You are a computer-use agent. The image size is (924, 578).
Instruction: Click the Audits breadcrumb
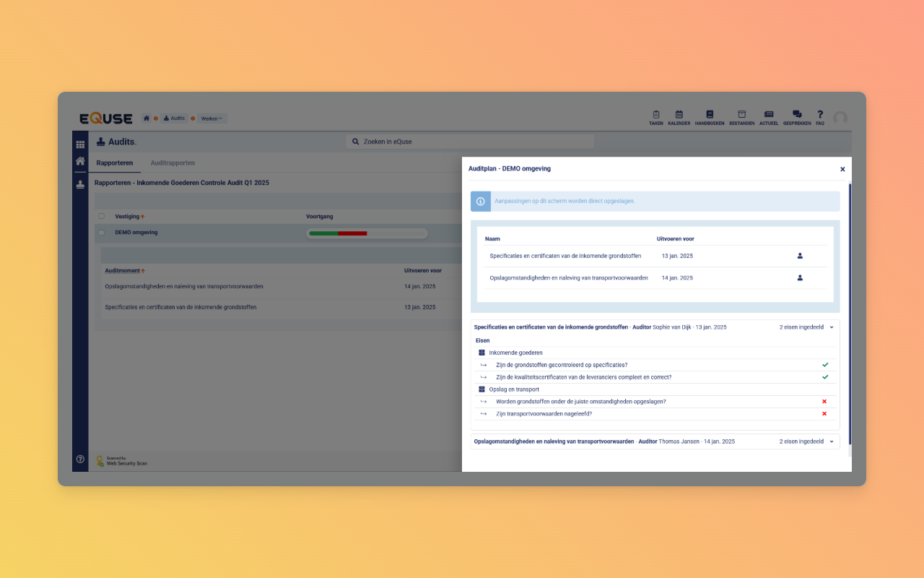click(174, 118)
